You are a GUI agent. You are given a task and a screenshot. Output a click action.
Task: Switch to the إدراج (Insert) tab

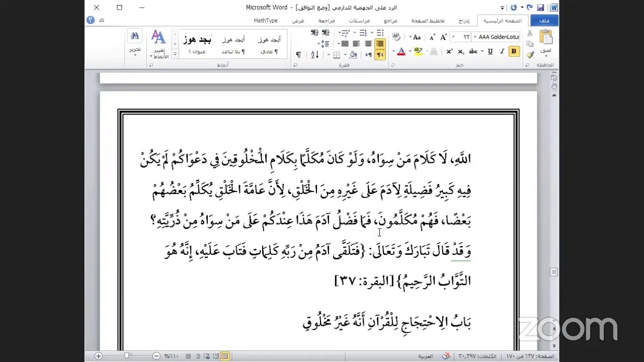464,21
